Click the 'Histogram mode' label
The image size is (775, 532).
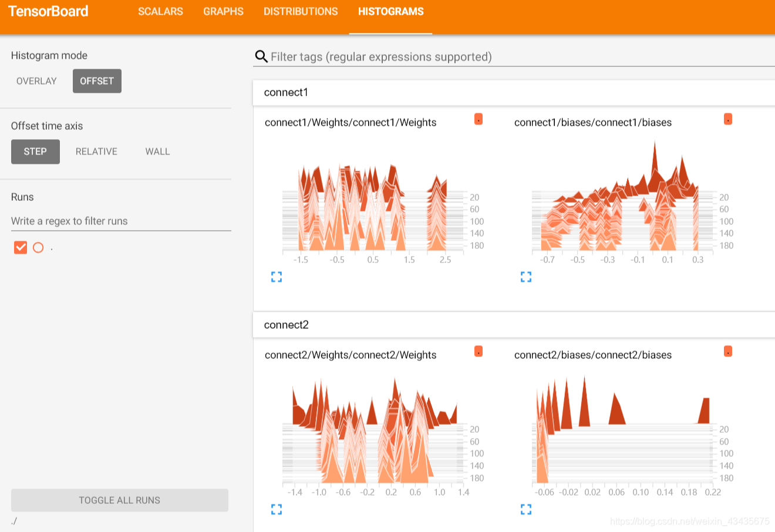tap(49, 56)
